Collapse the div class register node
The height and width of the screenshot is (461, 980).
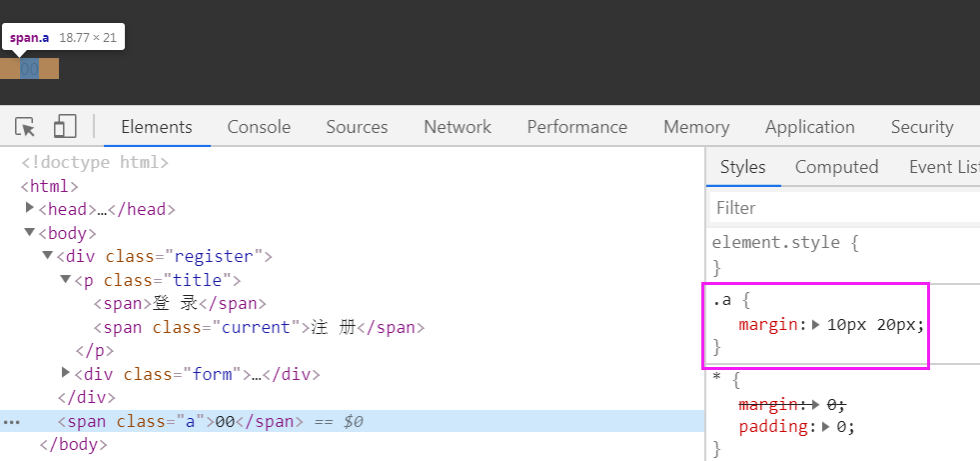[47, 256]
